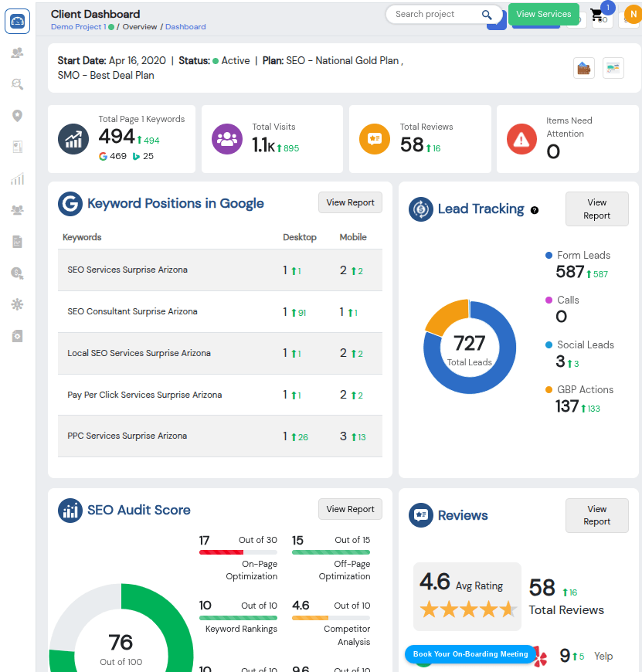Click the red Items Need Attention warning icon
The height and width of the screenshot is (672, 642).
tap(521, 139)
